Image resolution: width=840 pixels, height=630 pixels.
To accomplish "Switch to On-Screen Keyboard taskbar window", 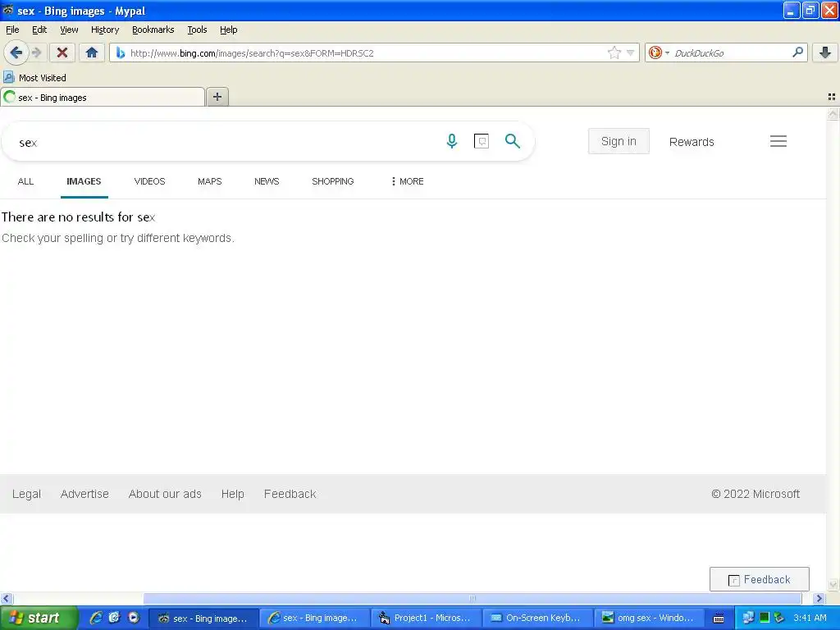I will [536, 619].
